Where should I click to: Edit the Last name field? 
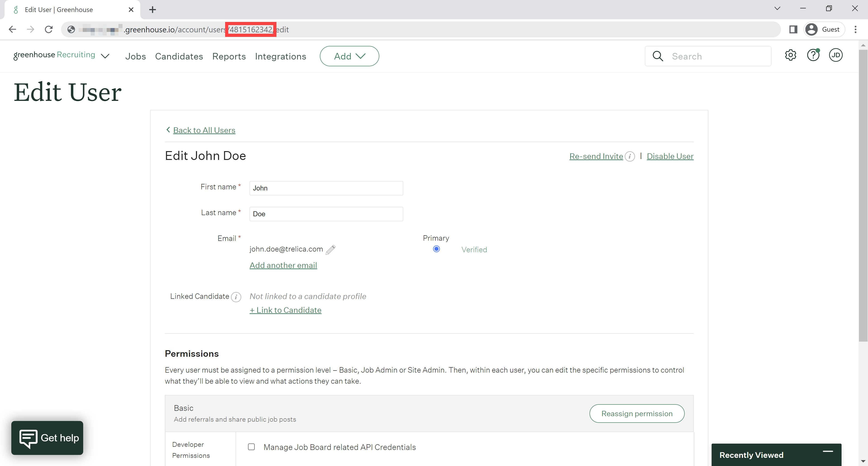pyautogui.click(x=326, y=214)
